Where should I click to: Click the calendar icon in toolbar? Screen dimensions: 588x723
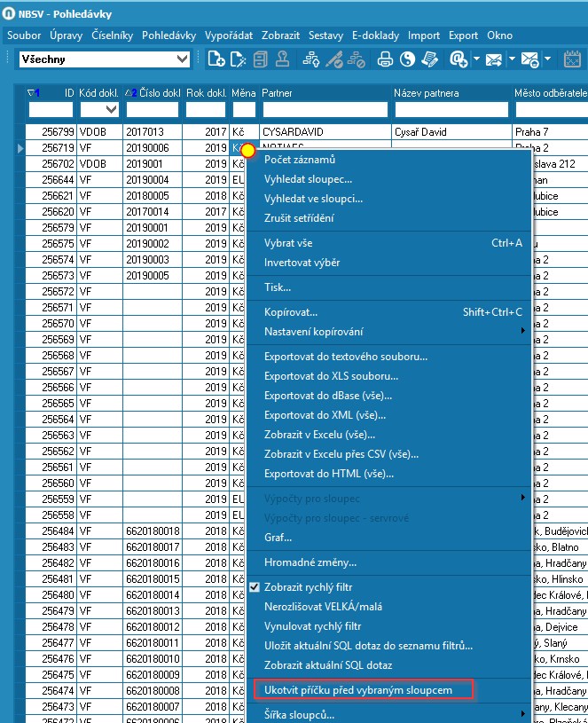point(572,59)
